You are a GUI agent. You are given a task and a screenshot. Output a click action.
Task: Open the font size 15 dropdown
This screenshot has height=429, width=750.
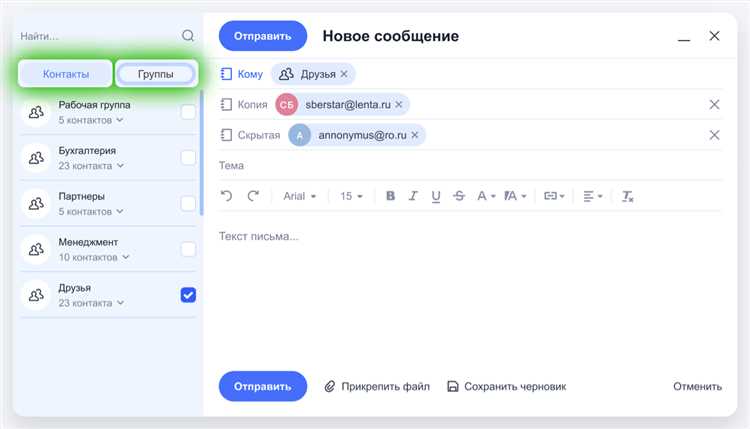(351, 196)
